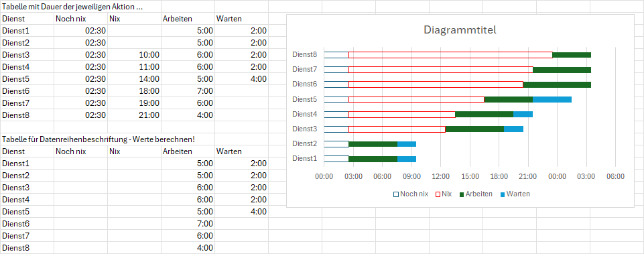644x254 pixels.
Task: Select the Noch nix legend entry
Action: pyautogui.click(x=411, y=194)
